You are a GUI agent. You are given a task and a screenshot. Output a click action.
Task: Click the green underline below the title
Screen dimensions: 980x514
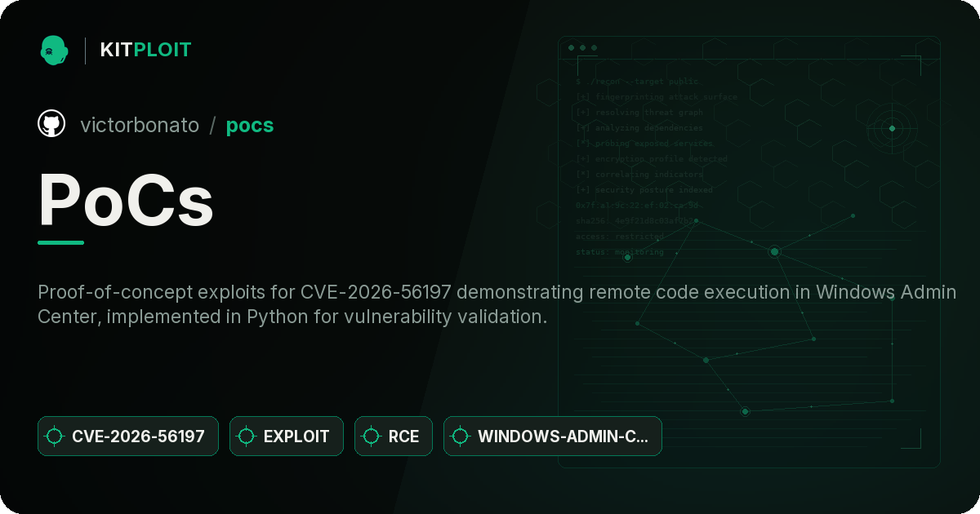coord(61,242)
